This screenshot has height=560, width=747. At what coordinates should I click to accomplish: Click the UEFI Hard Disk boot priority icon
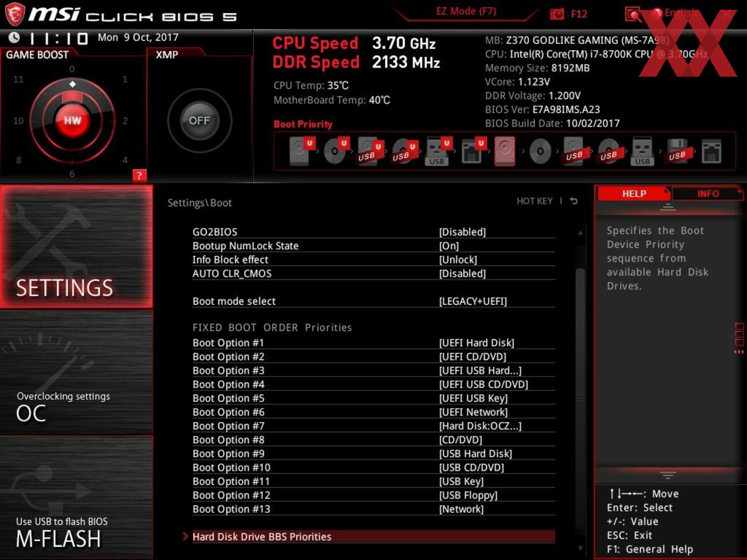(301, 151)
